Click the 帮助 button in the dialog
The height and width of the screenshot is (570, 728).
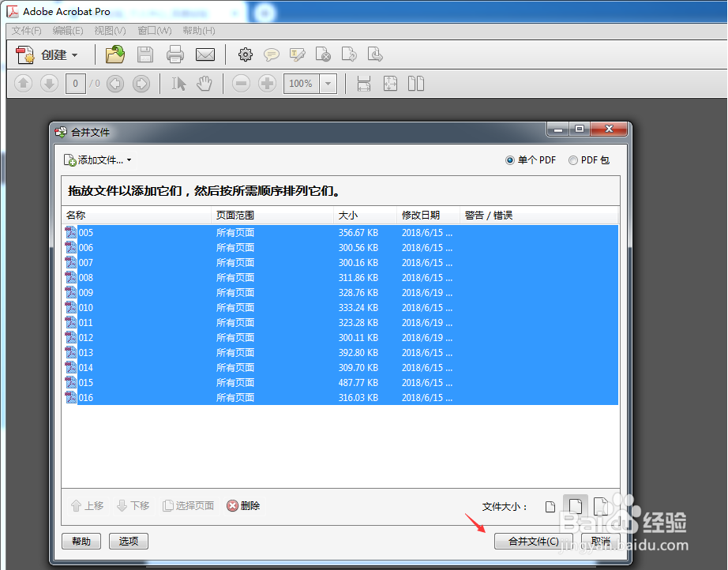click(x=81, y=541)
